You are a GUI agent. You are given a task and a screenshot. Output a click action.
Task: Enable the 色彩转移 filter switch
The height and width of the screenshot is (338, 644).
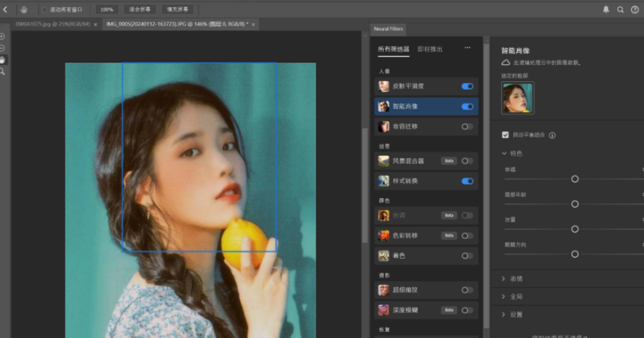467,236
